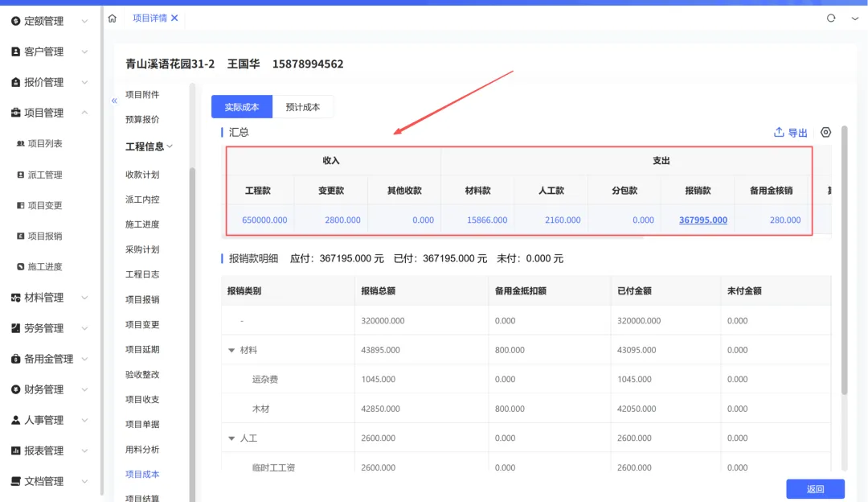Image resolution: width=868 pixels, height=502 pixels.
Task: Open 派工内控 in project menu
Action: tap(142, 200)
